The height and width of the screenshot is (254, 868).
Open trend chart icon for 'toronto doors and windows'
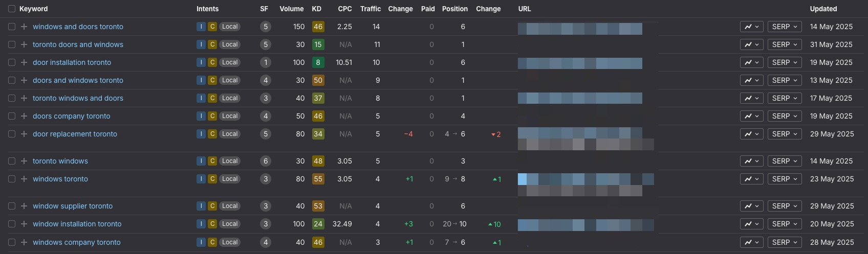coord(751,44)
